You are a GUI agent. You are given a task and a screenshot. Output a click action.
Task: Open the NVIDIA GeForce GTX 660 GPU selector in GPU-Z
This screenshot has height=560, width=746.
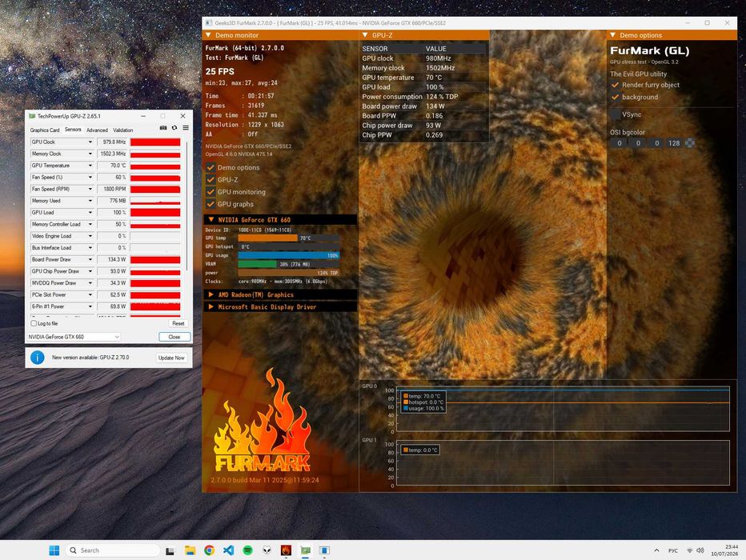pos(74,337)
